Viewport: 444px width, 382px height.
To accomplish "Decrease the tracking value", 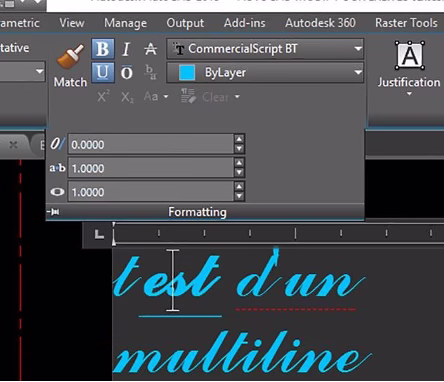I will [239, 172].
